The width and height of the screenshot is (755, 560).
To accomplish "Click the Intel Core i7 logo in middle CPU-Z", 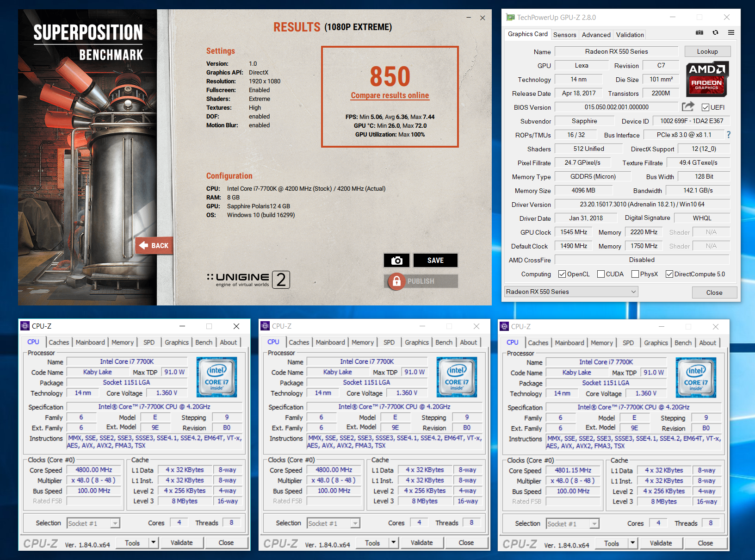I will [457, 377].
